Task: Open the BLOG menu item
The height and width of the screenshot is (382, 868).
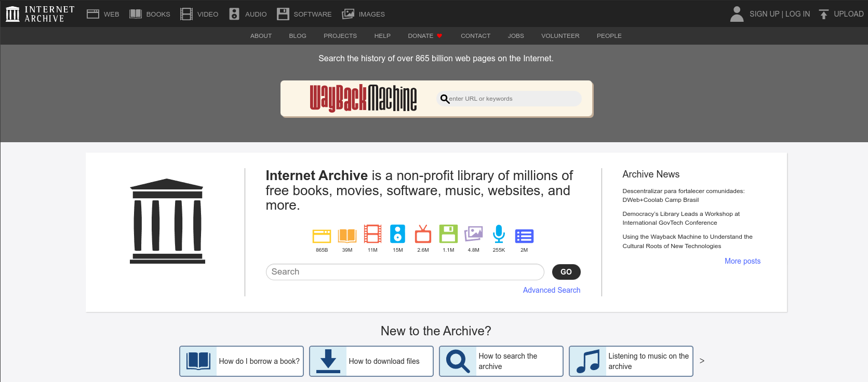Action: (x=298, y=36)
